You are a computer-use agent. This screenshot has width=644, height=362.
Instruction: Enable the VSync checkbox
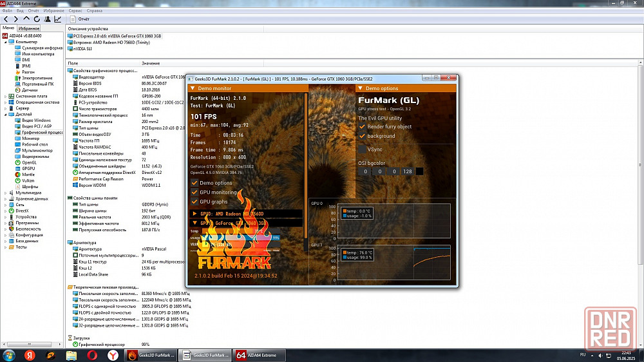pos(362,149)
